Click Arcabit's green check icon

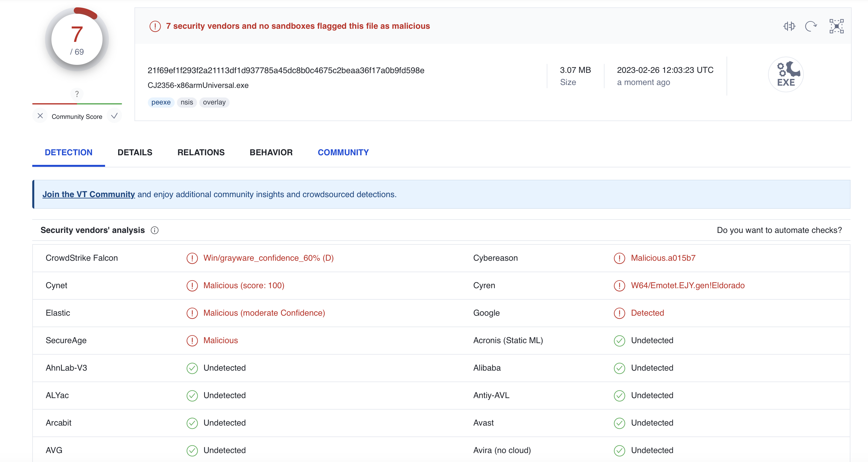pyautogui.click(x=192, y=423)
